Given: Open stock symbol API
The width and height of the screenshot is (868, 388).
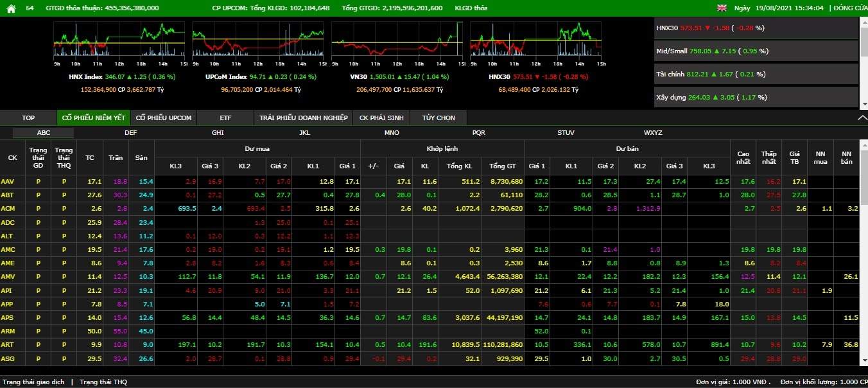Looking at the screenshot, I should click(x=7, y=291).
